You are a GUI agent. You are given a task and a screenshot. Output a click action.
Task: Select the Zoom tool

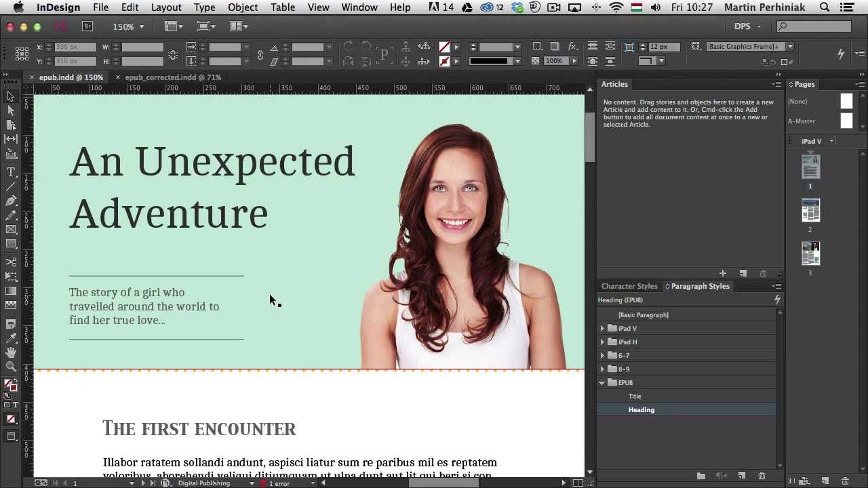[x=11, y=367]
